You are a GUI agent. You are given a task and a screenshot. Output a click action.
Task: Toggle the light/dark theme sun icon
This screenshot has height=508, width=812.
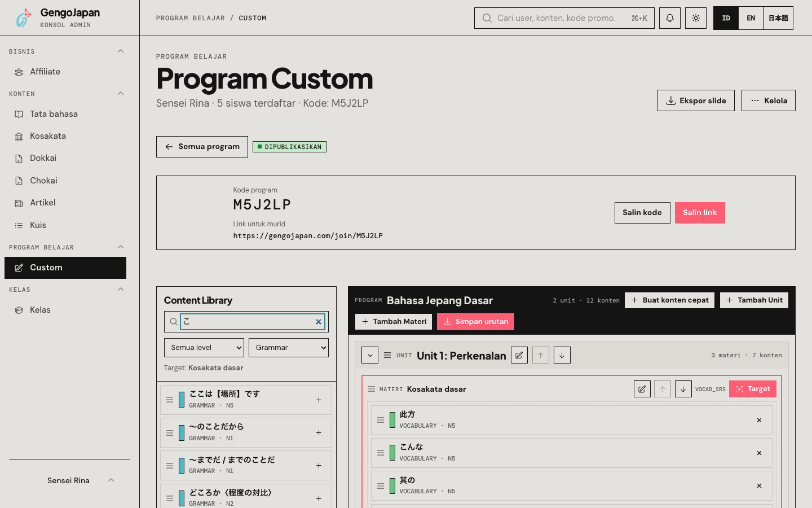[x=696, y=18]
